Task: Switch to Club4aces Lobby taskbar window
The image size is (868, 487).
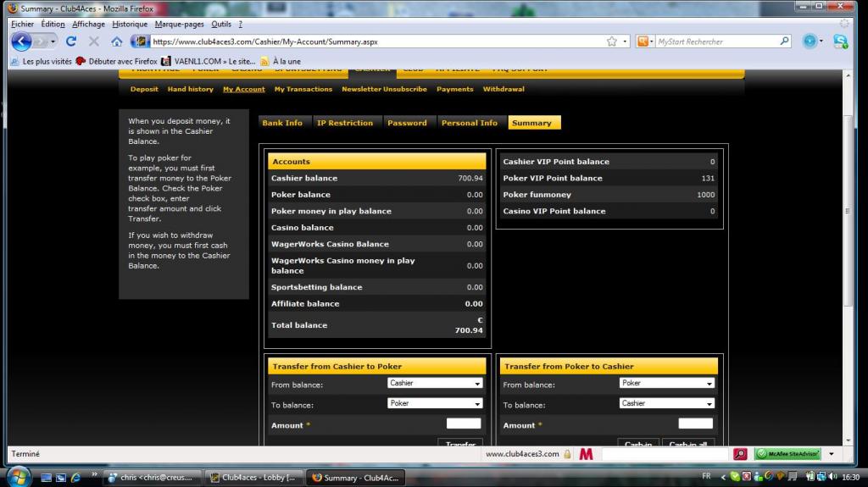Action: pyautogui.click(x=253, y=478)
